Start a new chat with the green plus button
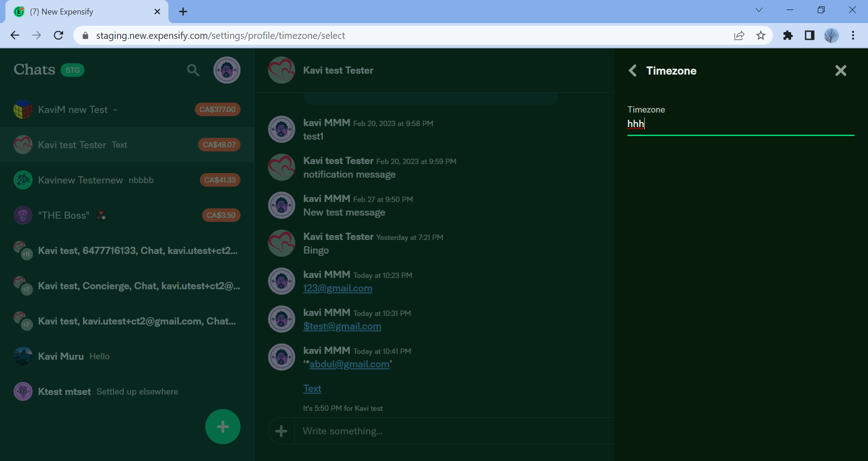The image size is (868, 461). pos(222,426)
